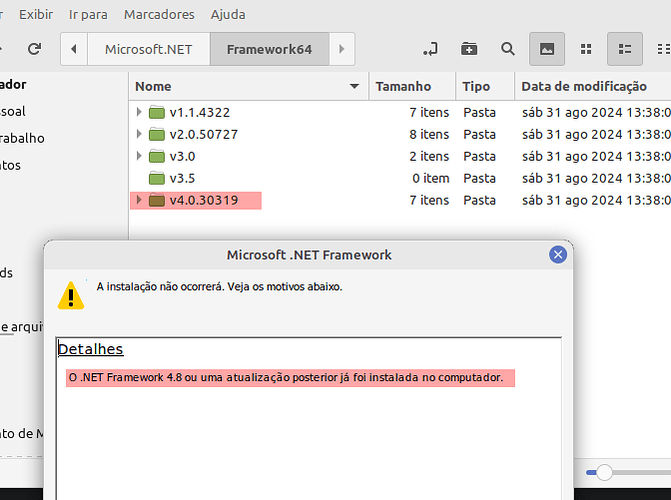Viewport: 671px width, 500px height.
Task: Adjust the zoom slider in file manager
Action: pyautogui.click(x=604, y=472)
